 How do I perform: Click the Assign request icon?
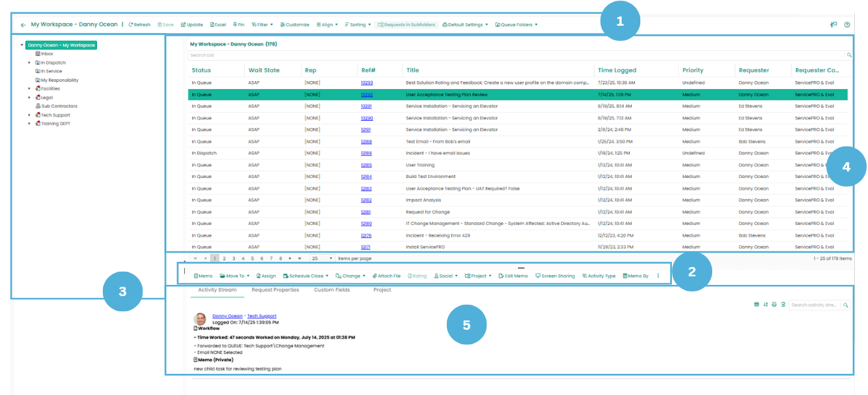pyautogui.click(x=266, y=276)
